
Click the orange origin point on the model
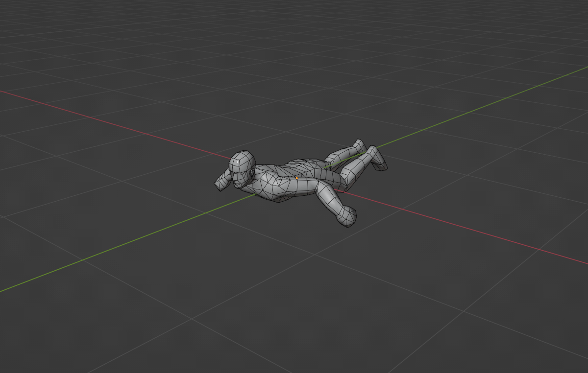(296, 178)
